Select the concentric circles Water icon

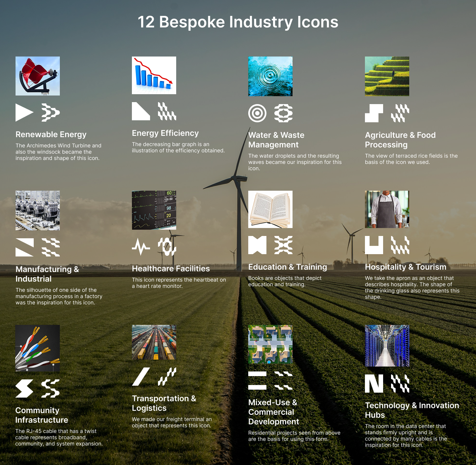pyautogui.click(x=257, y=113)
